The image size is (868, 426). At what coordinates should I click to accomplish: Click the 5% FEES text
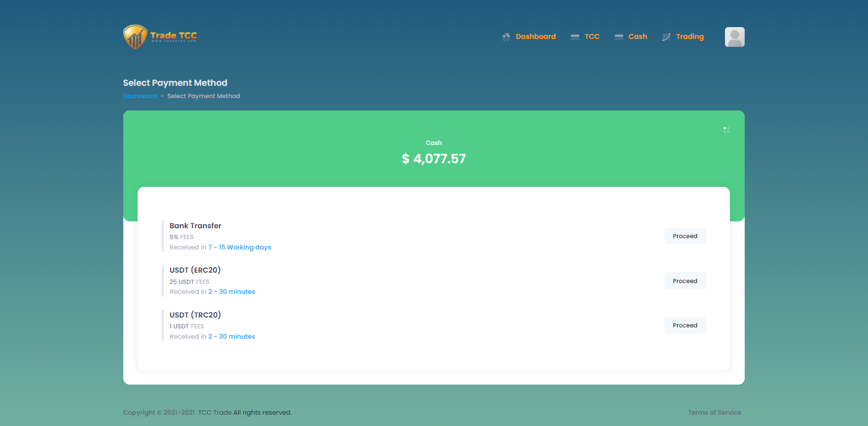(181, 237)
